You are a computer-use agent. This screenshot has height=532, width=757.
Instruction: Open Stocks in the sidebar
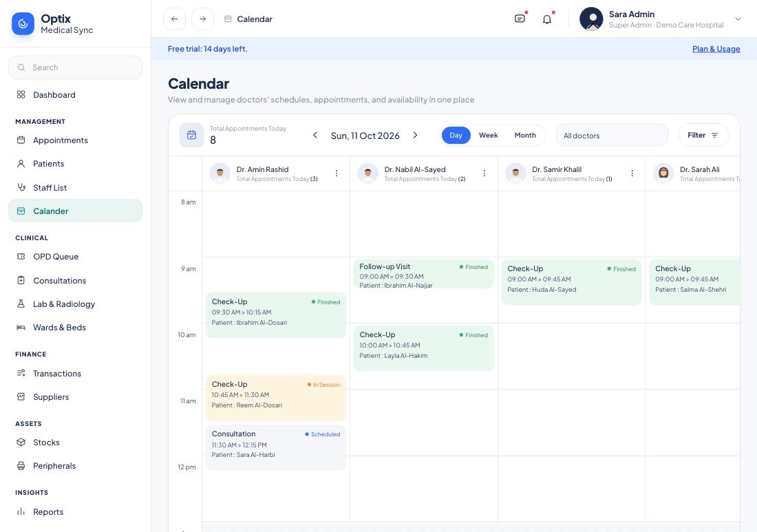click(75, 443)
